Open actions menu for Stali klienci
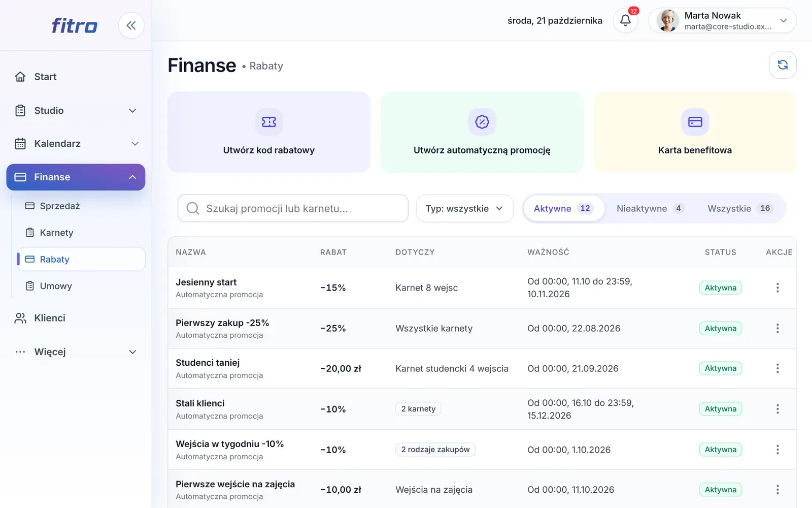 [777, 409]
